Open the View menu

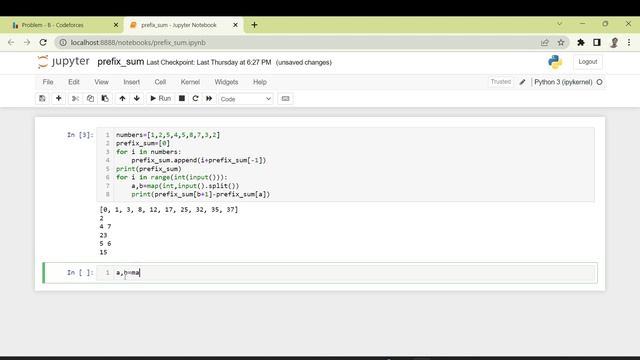click(x=102, y=82)
